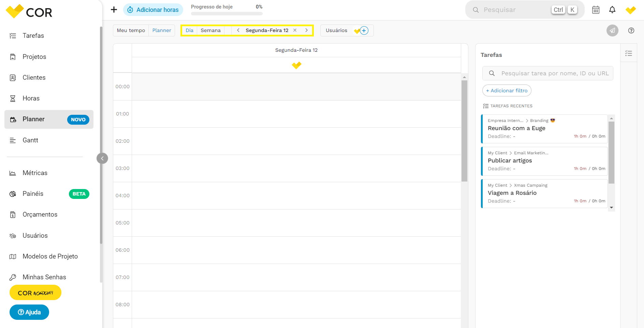Open the COR Academy button
The width and height of the screenshot is (644, 328).
(35, 293)
